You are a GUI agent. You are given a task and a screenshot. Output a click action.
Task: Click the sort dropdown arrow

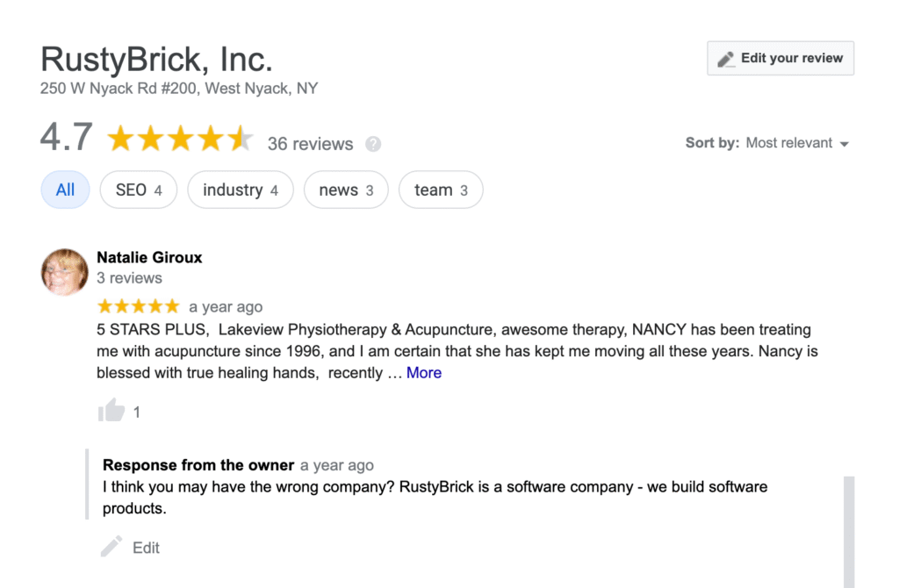(x=845, y=144)
